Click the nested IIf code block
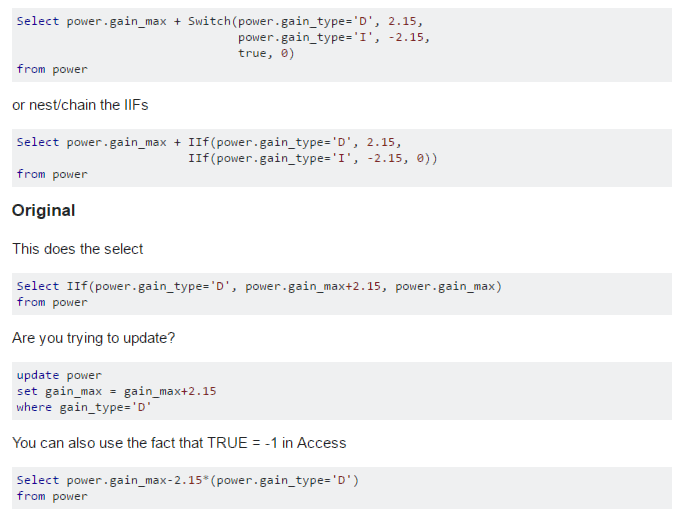 pyautogui.click(x=342, y=158)
